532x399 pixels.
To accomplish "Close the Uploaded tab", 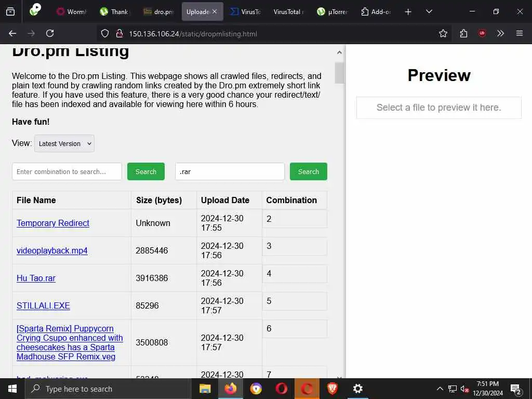I will [x=215, y=11].
